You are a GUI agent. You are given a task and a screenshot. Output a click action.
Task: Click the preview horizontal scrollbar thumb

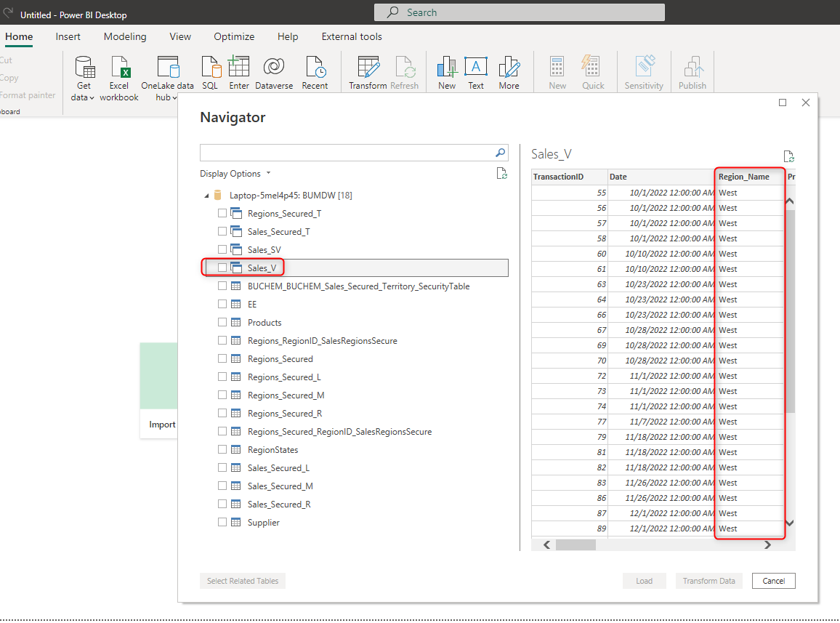(576, 544)
